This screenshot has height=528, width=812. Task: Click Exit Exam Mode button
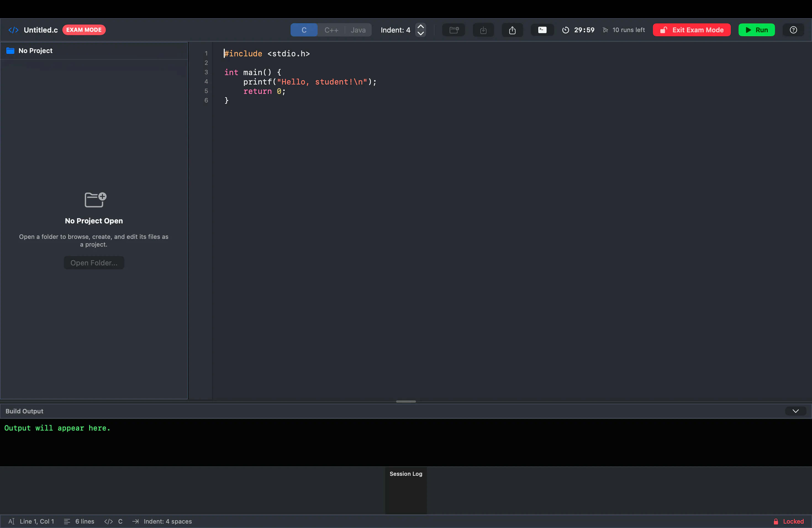(x=692, y=30)
